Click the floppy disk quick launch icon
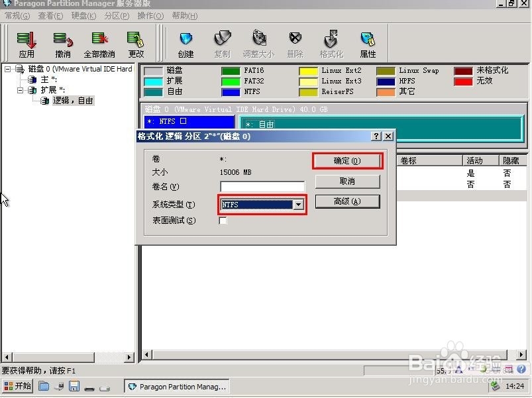 [x=74, y=386]
